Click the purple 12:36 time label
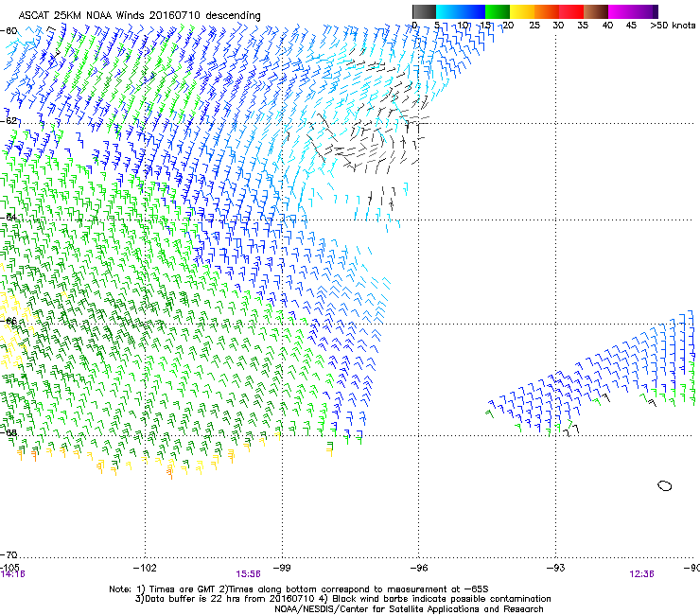700x615 pixels. [642, 574]
